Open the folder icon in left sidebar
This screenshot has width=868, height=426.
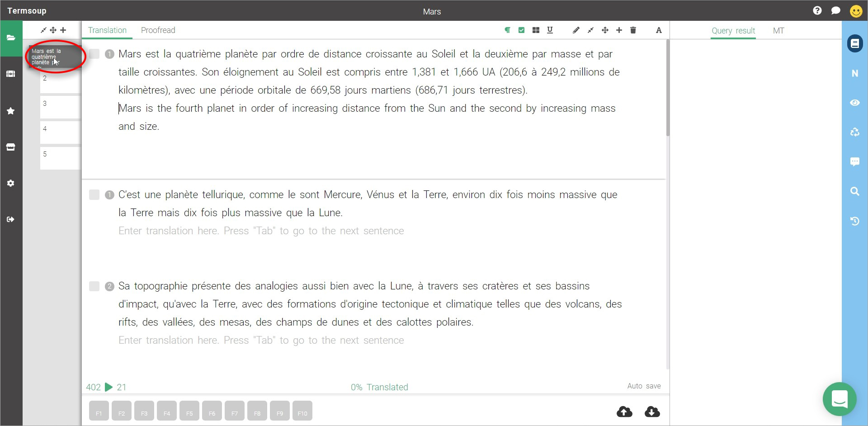tap(11, 38)
